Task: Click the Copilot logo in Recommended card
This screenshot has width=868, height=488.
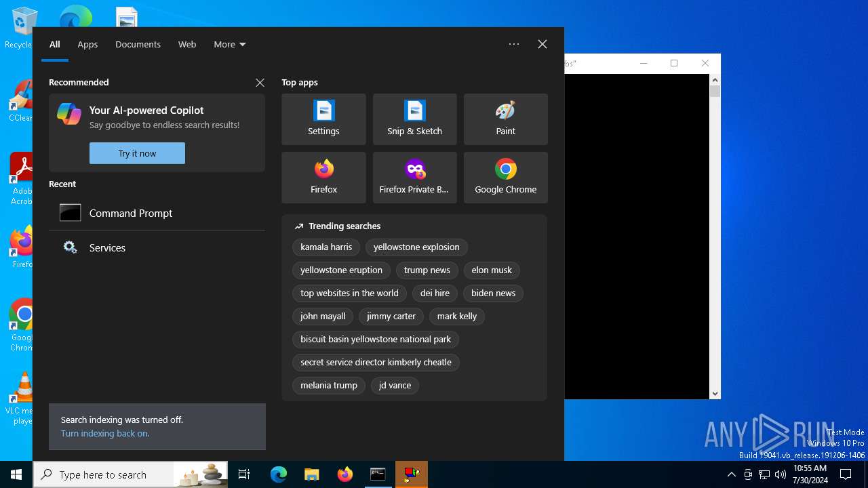Action: coord(69,114)
